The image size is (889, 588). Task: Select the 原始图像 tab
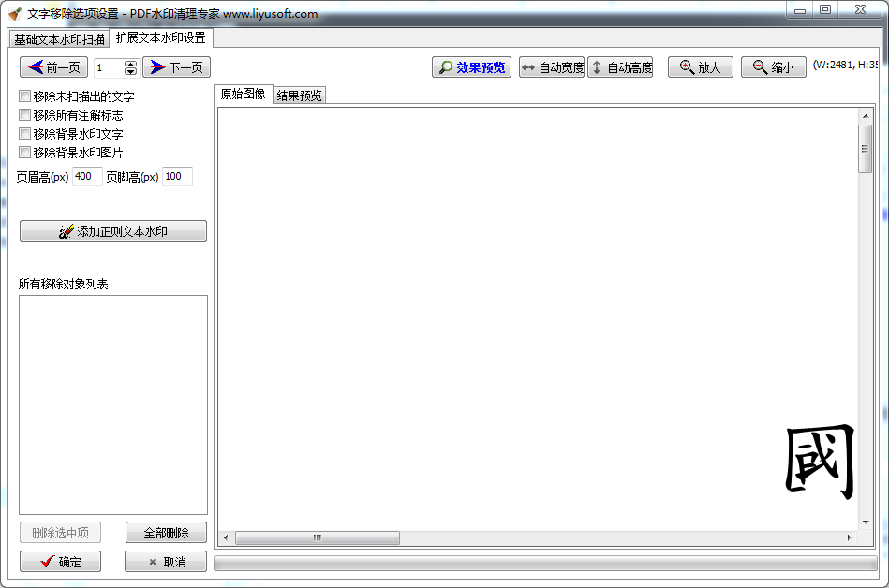(244, 95)
